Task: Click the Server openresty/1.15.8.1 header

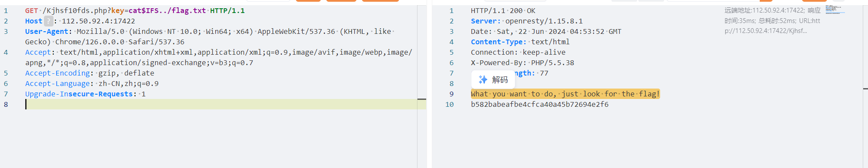Action: coord(527,21)
